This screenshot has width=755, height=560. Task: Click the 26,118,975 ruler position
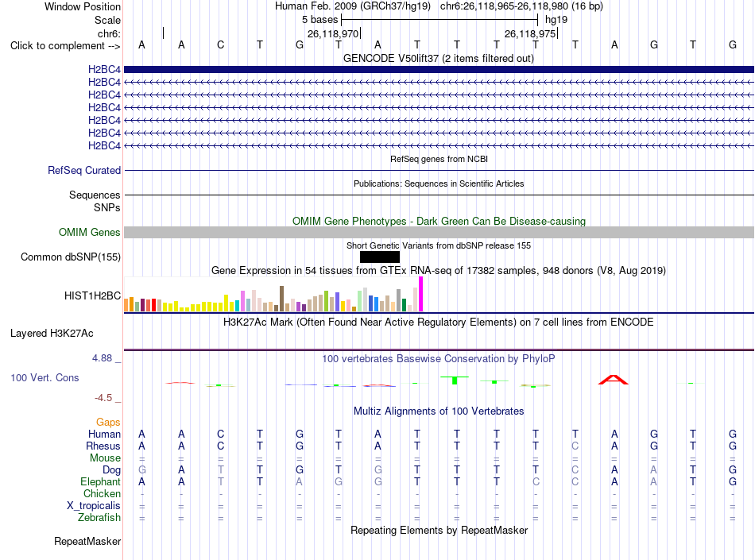(x=530, y=34)
